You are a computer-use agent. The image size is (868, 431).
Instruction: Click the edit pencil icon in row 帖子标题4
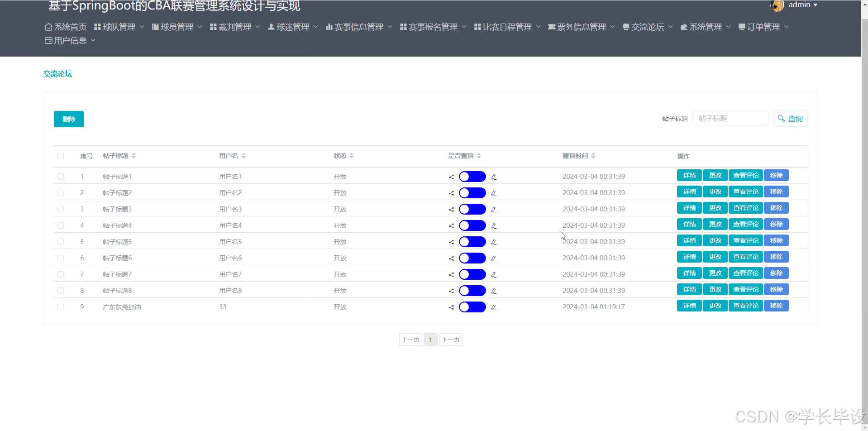(x=494, y=226)
